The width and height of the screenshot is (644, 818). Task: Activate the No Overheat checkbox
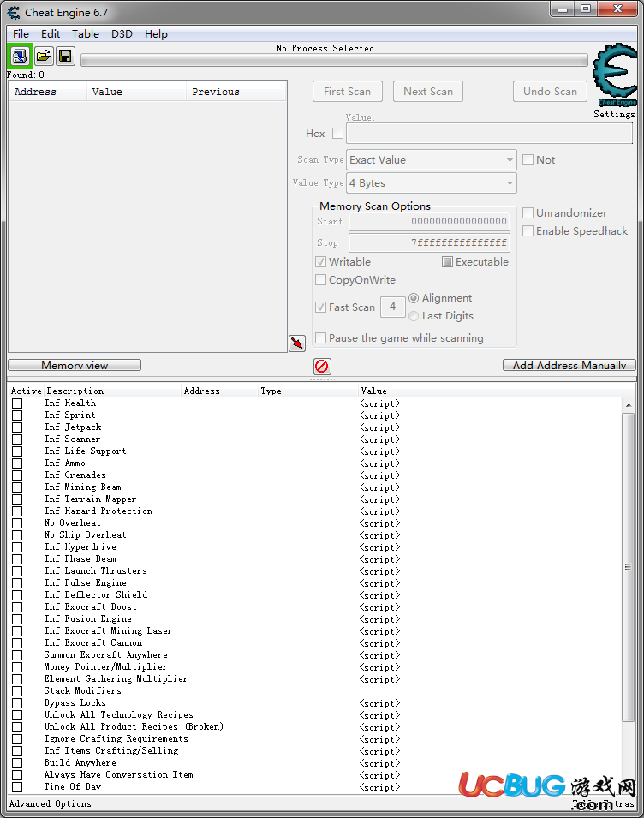17,523
